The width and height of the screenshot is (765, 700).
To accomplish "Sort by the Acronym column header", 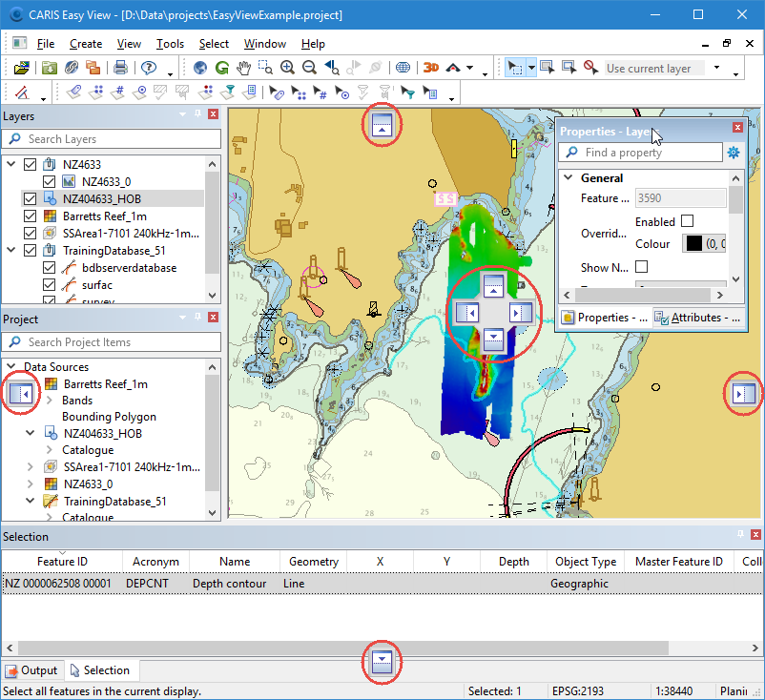I will pyautogui.click(x=155, y=562).
